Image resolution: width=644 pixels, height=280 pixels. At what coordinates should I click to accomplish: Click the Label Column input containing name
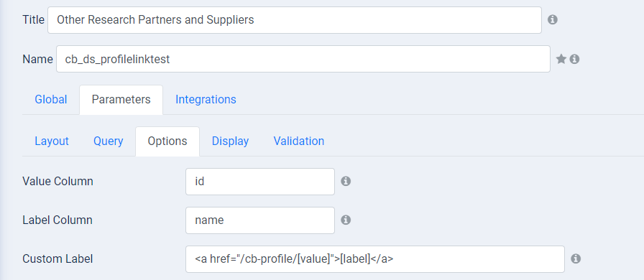tap(260, 220)
